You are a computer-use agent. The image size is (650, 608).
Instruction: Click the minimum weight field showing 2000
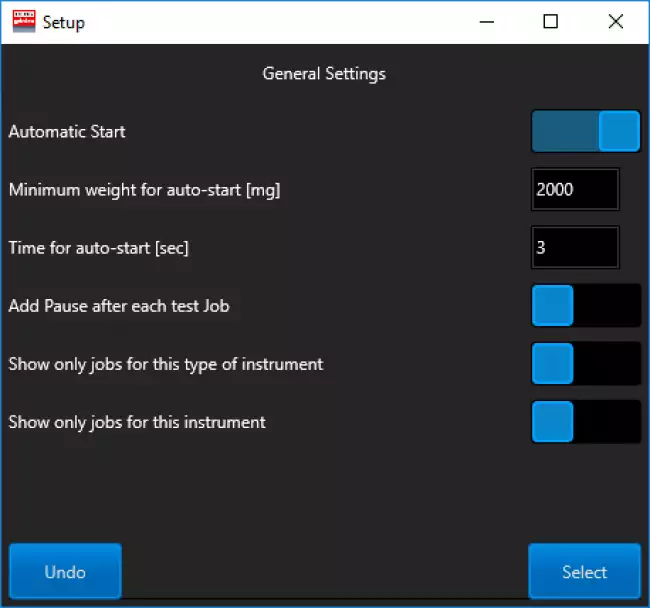point(575,190)
